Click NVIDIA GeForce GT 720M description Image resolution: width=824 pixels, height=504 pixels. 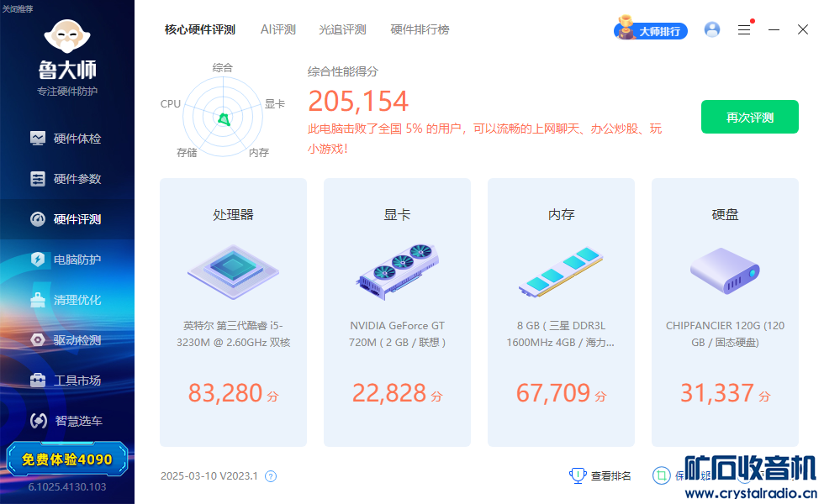pyautogui.click(x=397, y=334)
